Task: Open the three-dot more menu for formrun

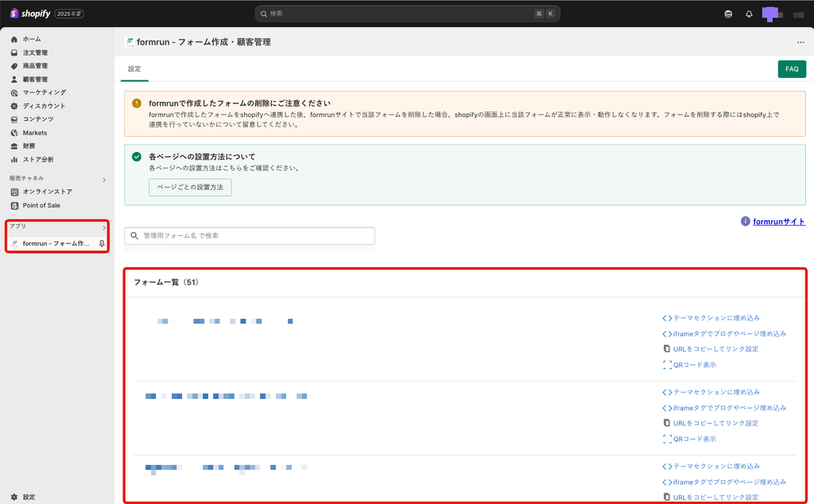Action: coord(800,43)
